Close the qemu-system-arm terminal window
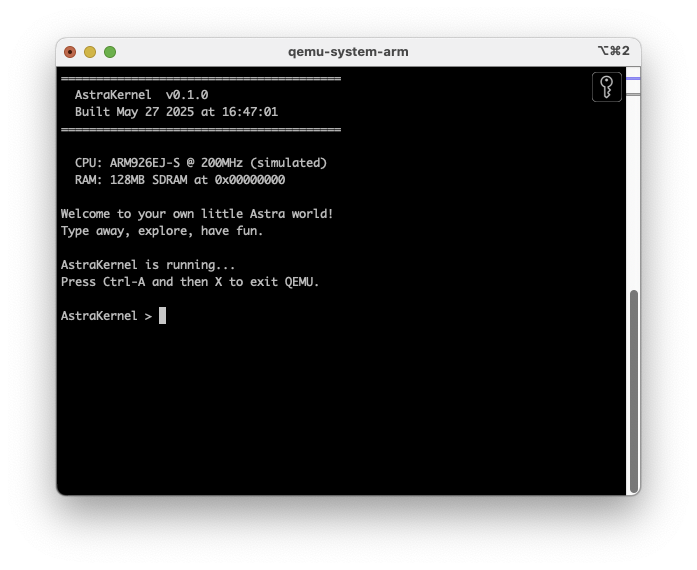This screenshot has height=570, width=697. (x=70, y=52)
